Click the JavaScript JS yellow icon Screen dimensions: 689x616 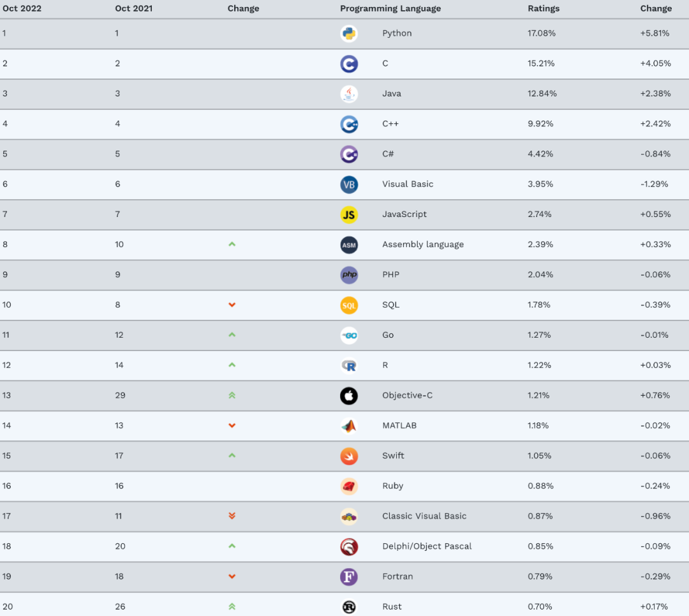[349, 214]
